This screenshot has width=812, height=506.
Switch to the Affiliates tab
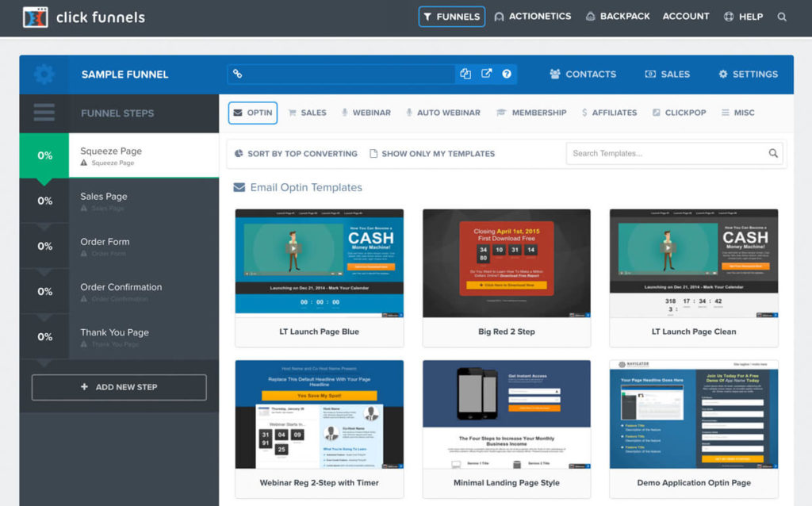coord(609,113)
